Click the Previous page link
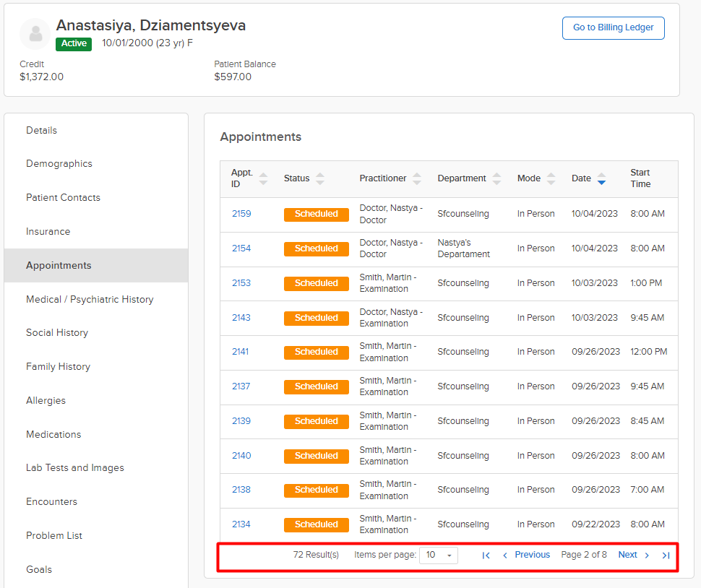The image size is (701, 588). (x=532, y=555)
